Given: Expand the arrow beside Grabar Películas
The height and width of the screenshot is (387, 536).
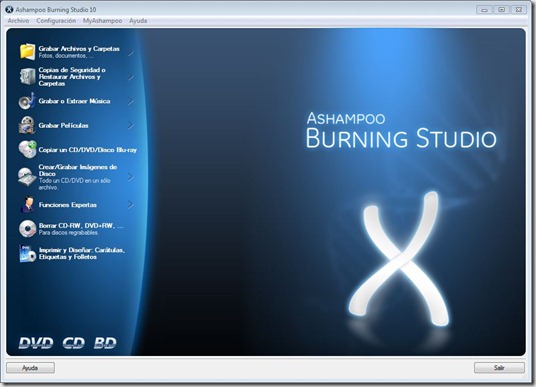Looking at the screenshot, I should (131, 125).
